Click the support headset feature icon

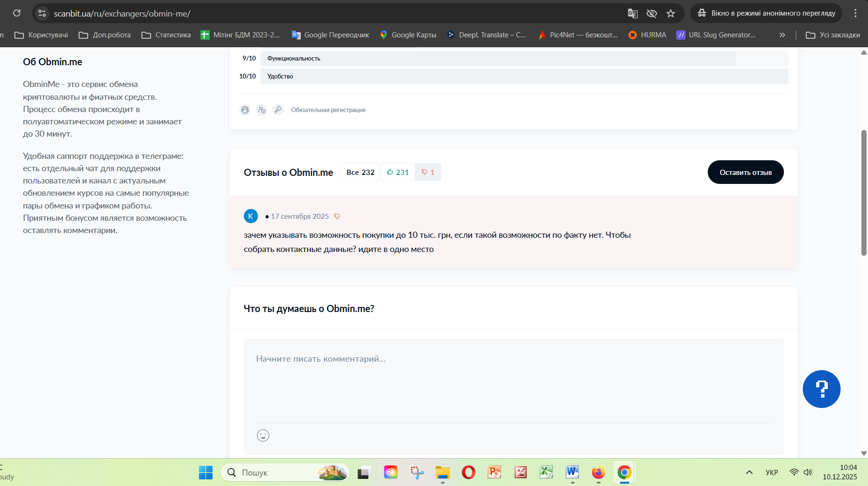pyautogui.click(x=245, y=110)
